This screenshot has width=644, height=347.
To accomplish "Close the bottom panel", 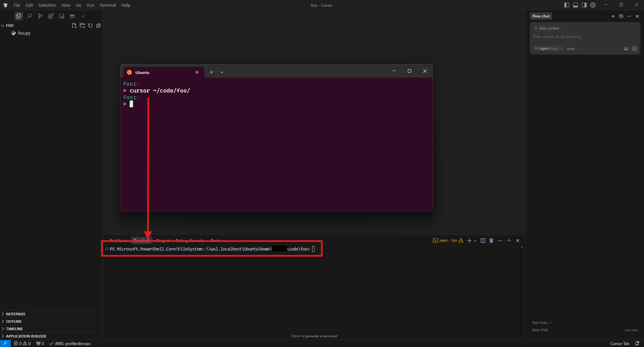I will [518, 240].
